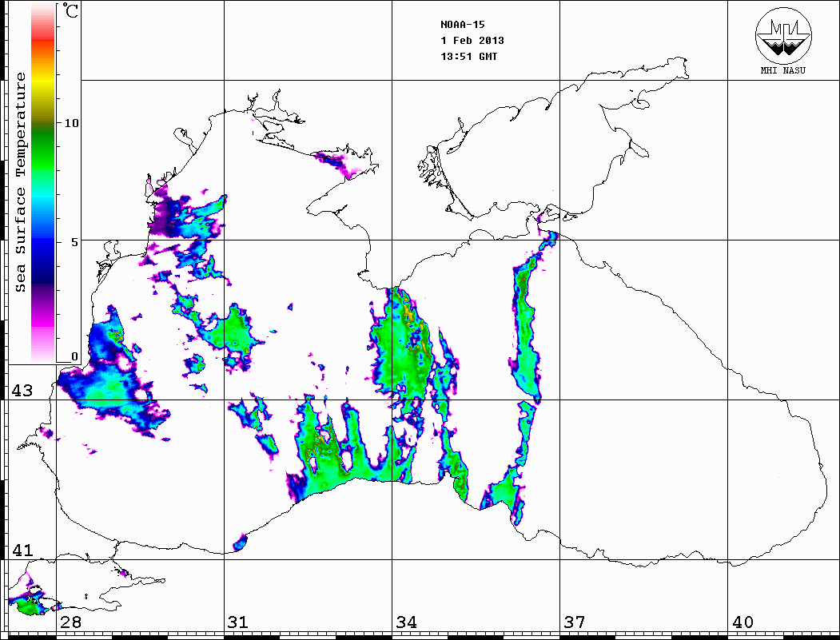This screenshot has height=640, width=840.
Task: Click the longitude label '34'
Action: pyautogui.click(x=406, y=622)
